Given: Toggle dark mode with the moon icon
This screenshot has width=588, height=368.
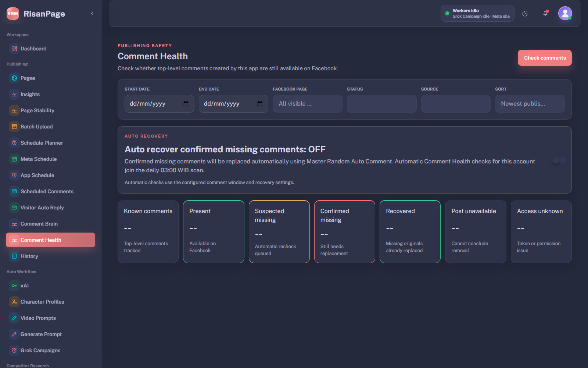Looking at the screenshot, I should click(525, 14).
